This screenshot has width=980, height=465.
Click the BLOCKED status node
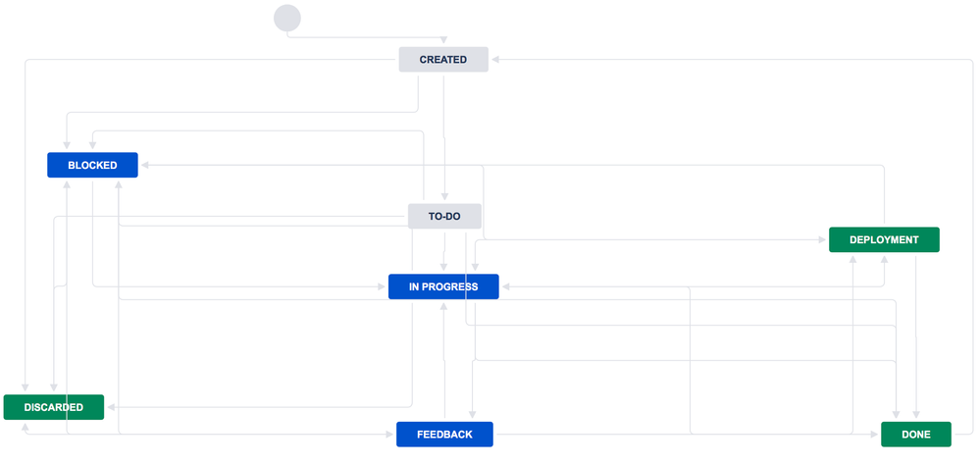(x=92, y=165)
